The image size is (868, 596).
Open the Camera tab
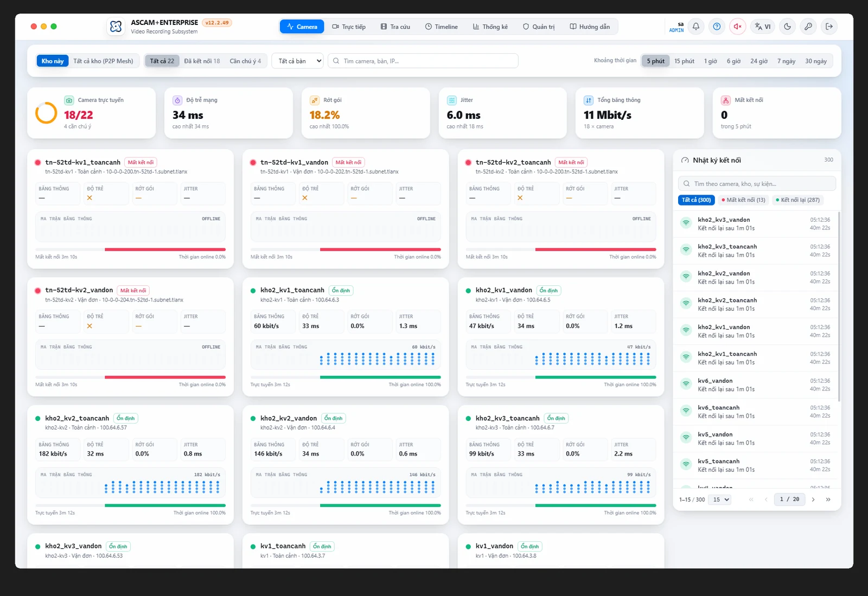point(302,27)
